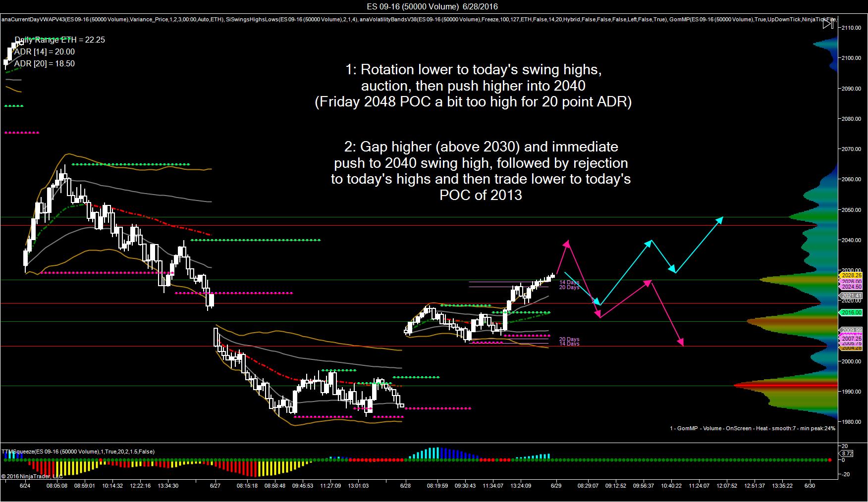The height and width of the screenshot is (502, 868).
Task: Select the 12:07:52 time axis label
Action: click(x=727, y=486)
